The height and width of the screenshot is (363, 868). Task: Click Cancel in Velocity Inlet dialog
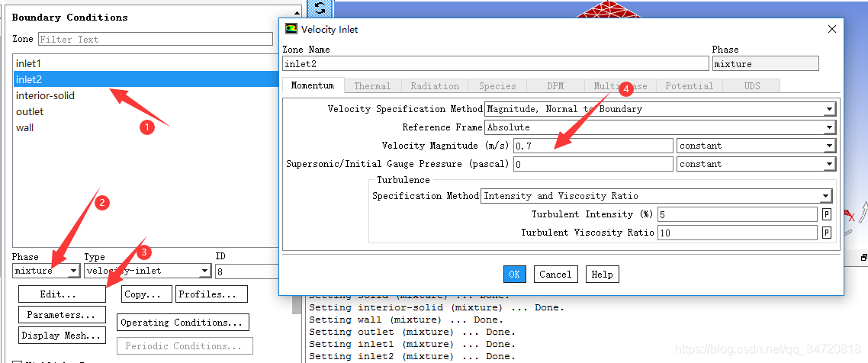tap(556, 274)
